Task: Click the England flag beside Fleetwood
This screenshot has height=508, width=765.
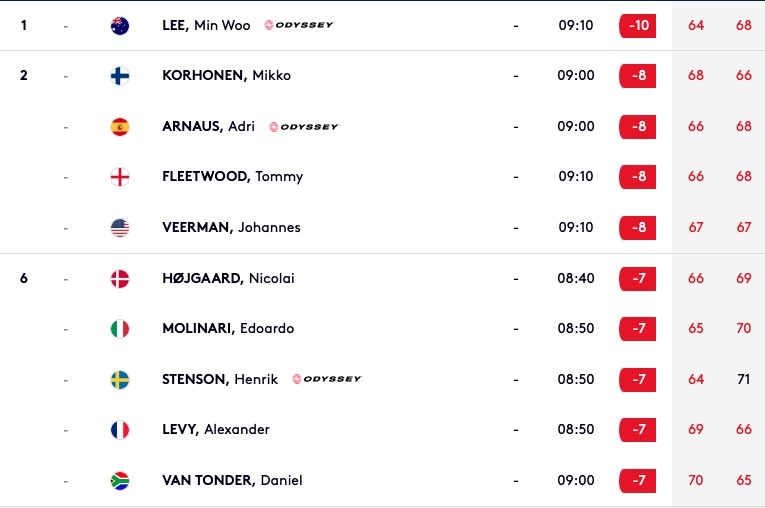Action: coord(120,177)
